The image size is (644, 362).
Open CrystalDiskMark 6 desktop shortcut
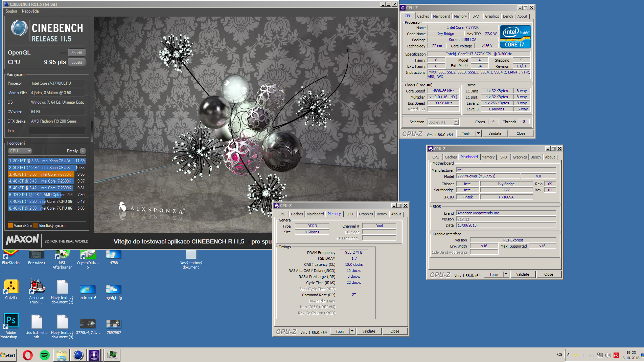(x=88, y=259)
